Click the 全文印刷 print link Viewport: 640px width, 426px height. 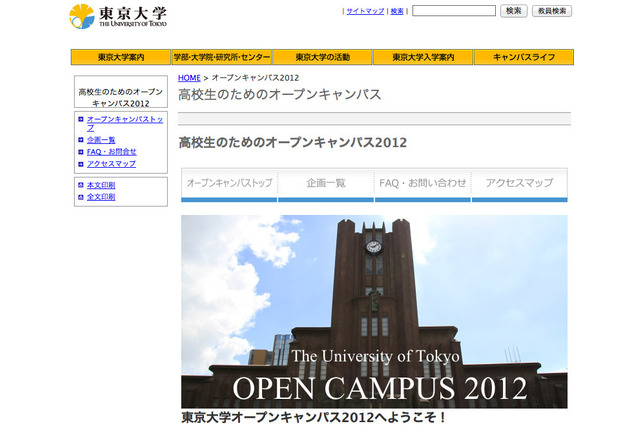pyautogui.click(x=101, y=197)
